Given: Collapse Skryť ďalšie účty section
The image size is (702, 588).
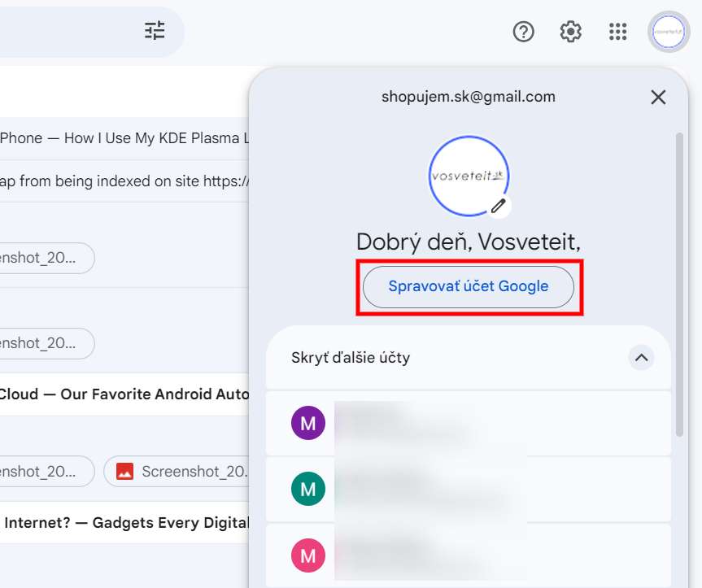Looking at the screenshot, I should click(x=641, y=358).
